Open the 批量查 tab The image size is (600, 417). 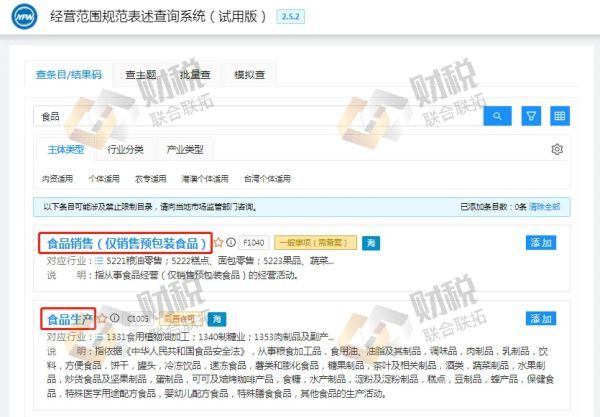(x=195, y=75)
